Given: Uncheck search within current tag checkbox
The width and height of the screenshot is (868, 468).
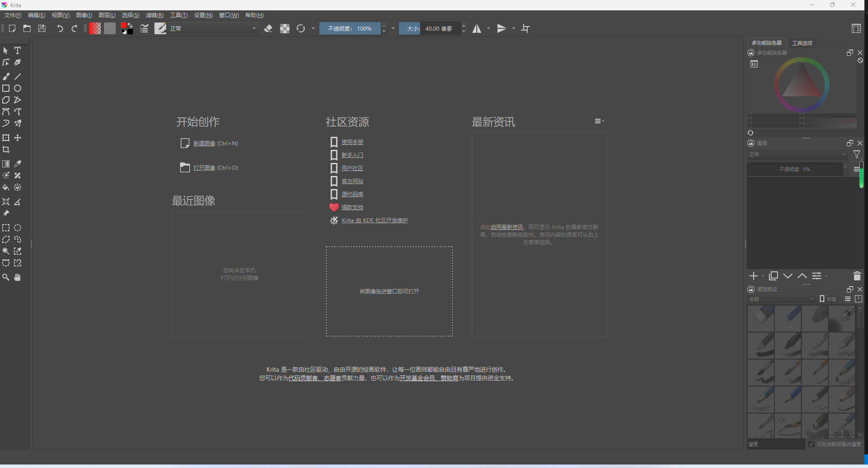Looking at the screenshot, I should 811,444.
